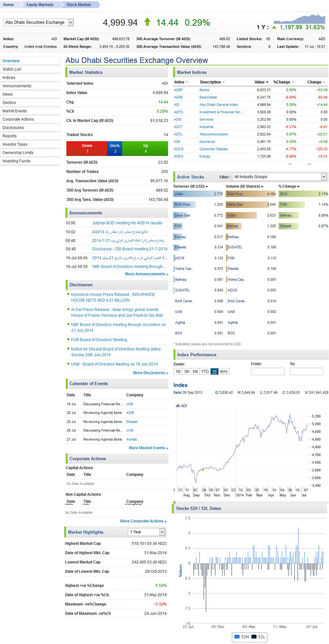Sort Active Stocks by Volume (M Shares)
Image resolution: width=329 pixels, height=644 pixels.
point(244,186)
